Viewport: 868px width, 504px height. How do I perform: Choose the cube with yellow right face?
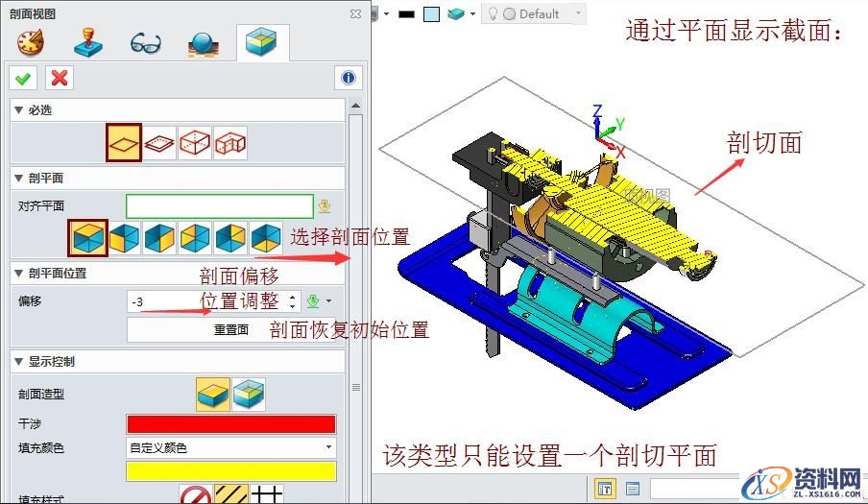coord(159,238)
